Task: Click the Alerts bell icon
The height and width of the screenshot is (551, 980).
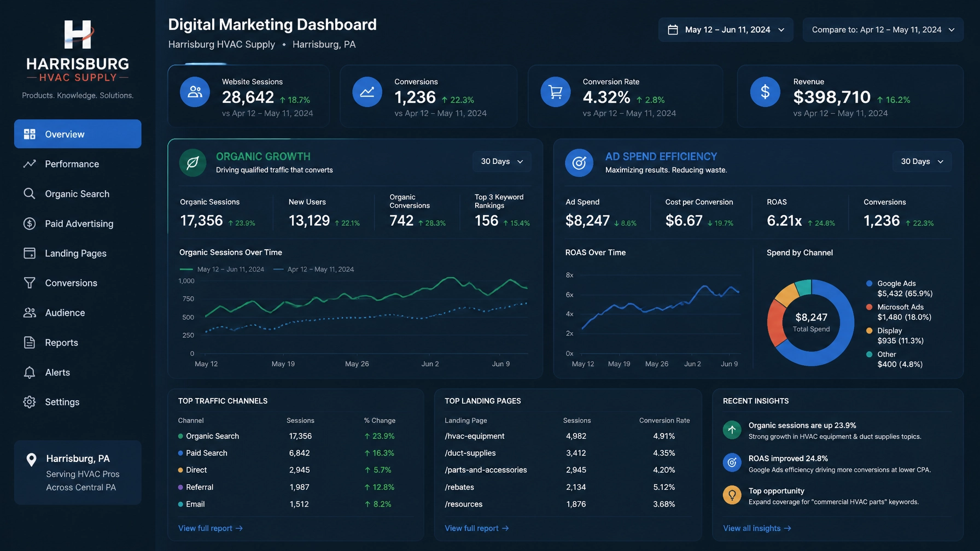Action: (30, 372)
